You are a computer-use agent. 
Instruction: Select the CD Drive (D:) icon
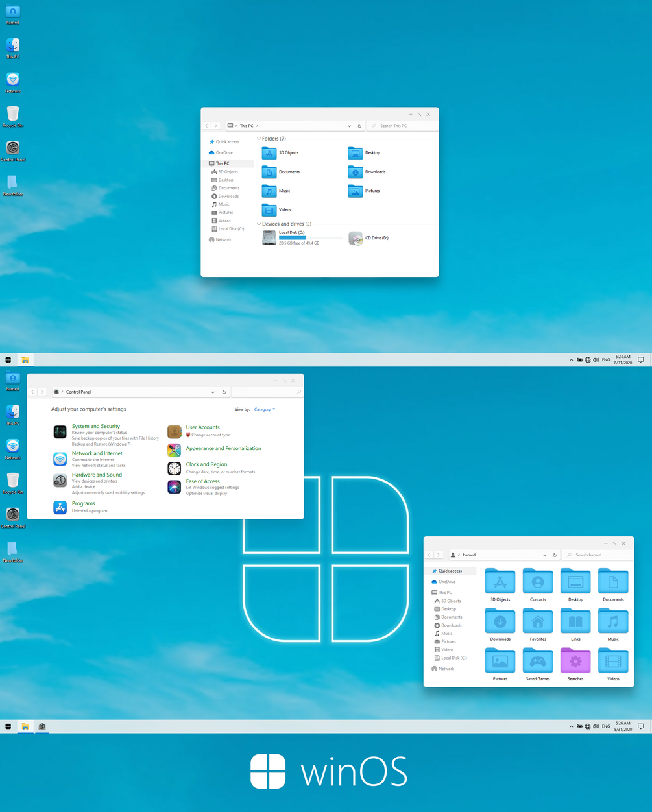[x=356, y=238]
